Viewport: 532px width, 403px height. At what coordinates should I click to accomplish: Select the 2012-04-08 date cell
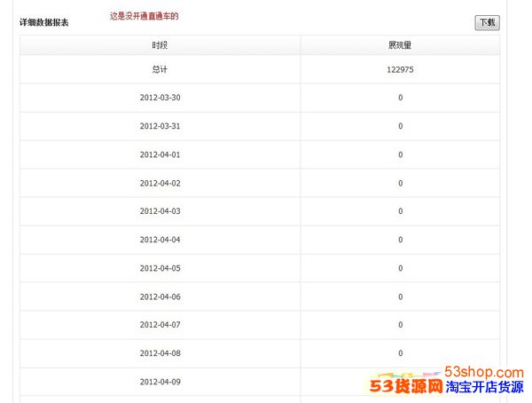[160, 353]
